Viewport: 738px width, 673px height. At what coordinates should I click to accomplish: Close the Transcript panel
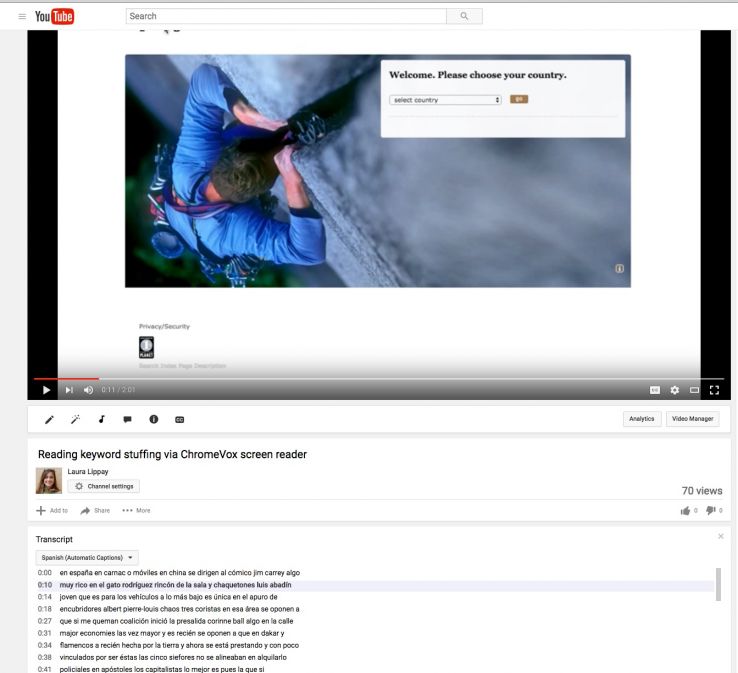721,536
